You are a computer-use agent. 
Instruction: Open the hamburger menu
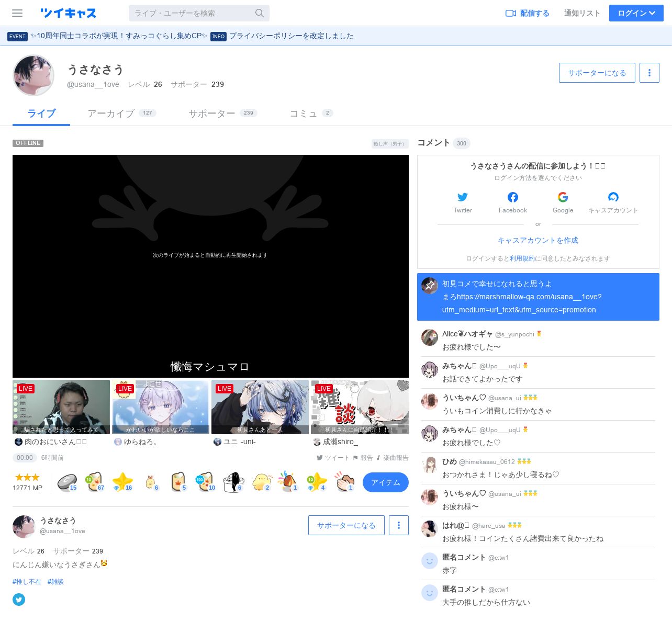click(x=17, y=13)
